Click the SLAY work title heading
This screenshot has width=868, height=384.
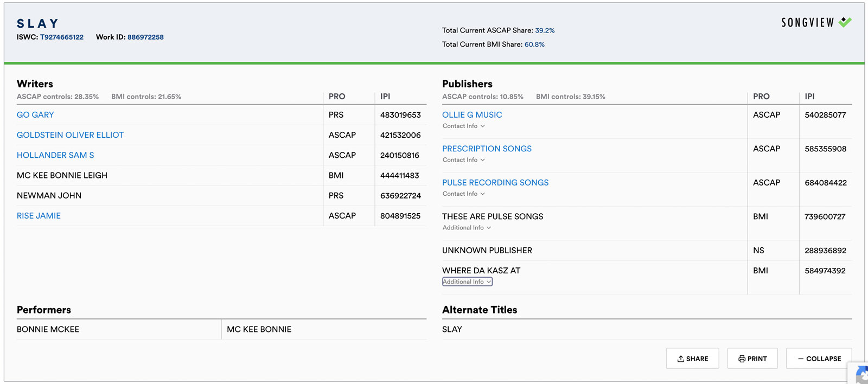(x=37, y=23)
